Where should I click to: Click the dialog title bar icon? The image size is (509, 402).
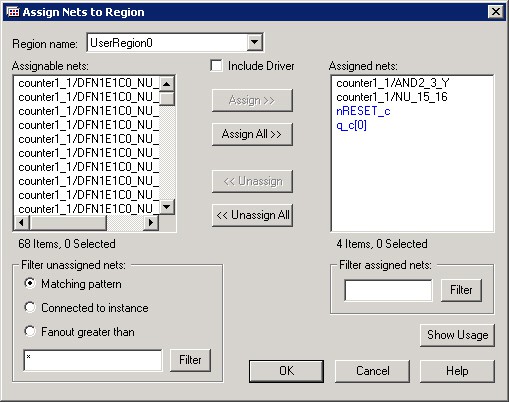tap(13, 12)
